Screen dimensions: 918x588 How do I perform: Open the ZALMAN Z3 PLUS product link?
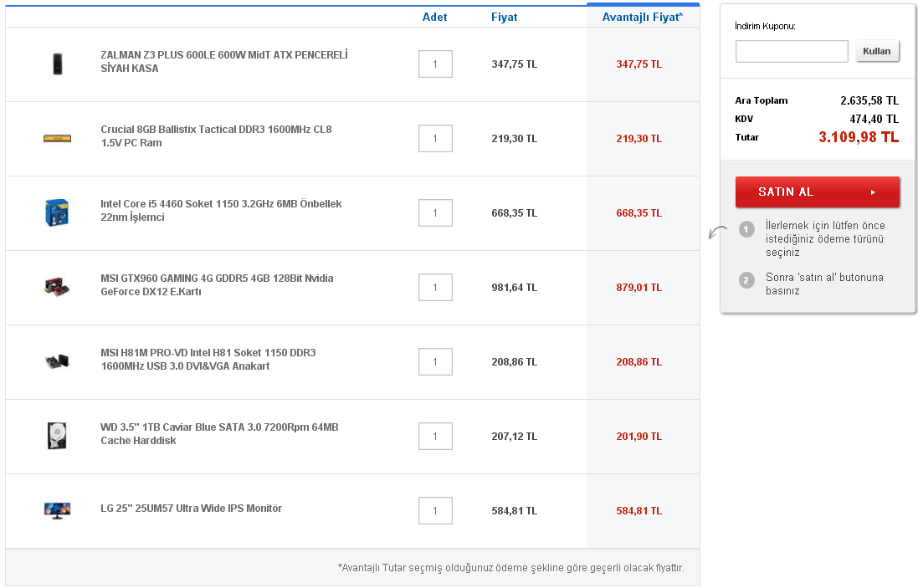[223, 62]
